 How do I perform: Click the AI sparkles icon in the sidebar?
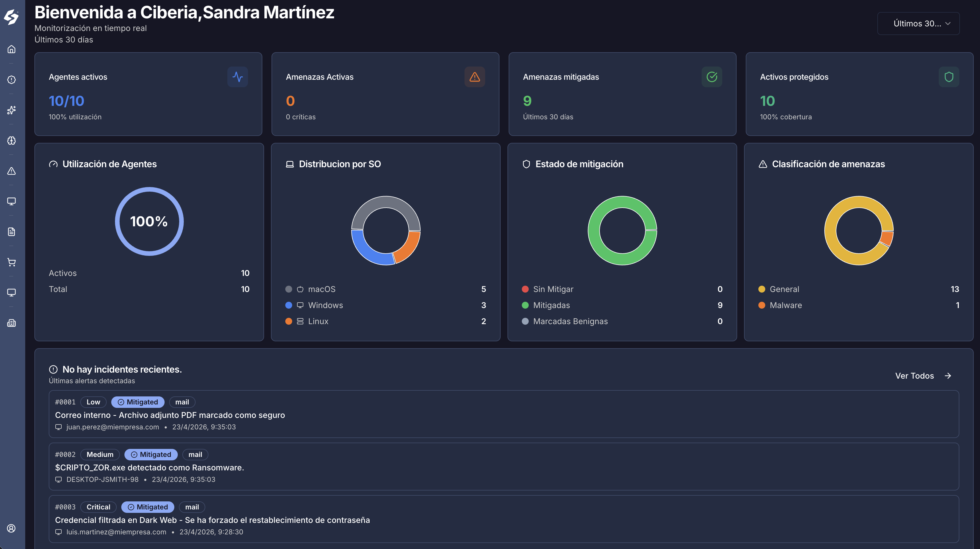(11, 110)
